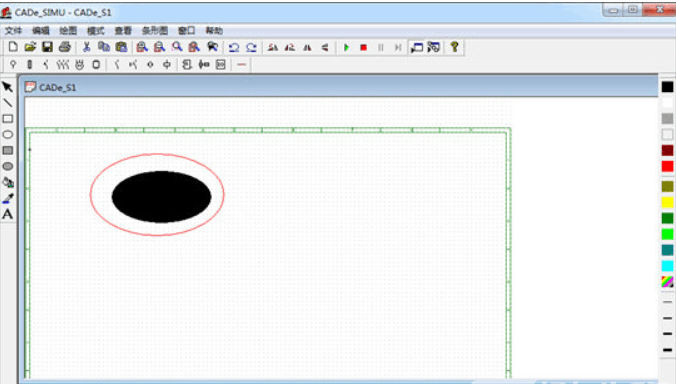Click the black filled ellipse on canvas
This screenshot has width=676, height=384.
point(161,197)
